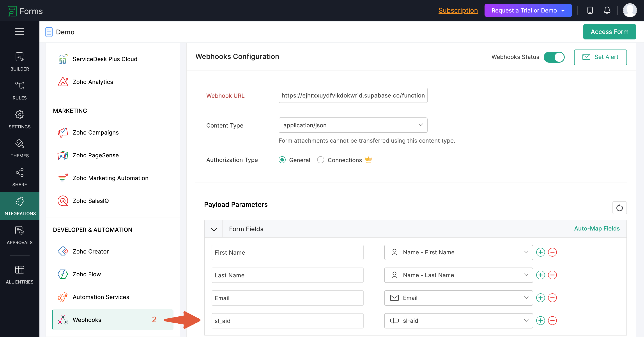Remove Email parameter row
This screenshot has width=644, height=337.
click(x=552, y=298)
